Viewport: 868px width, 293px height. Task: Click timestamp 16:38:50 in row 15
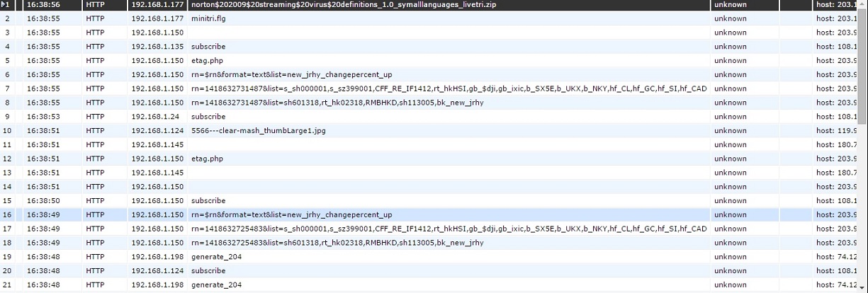pos(42,201)
